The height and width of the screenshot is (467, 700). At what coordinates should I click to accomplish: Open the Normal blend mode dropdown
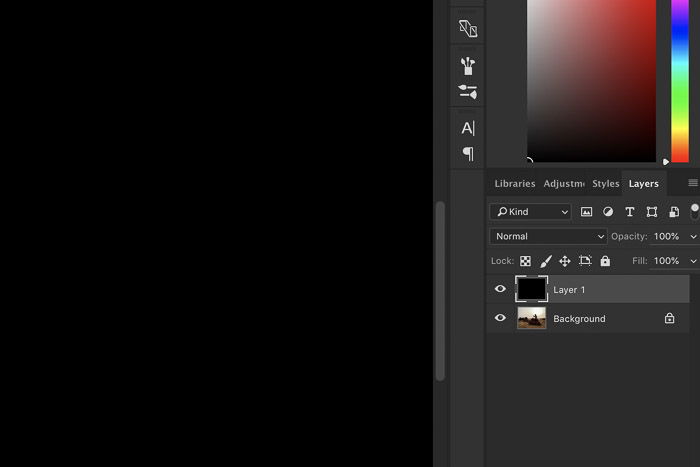548,236
